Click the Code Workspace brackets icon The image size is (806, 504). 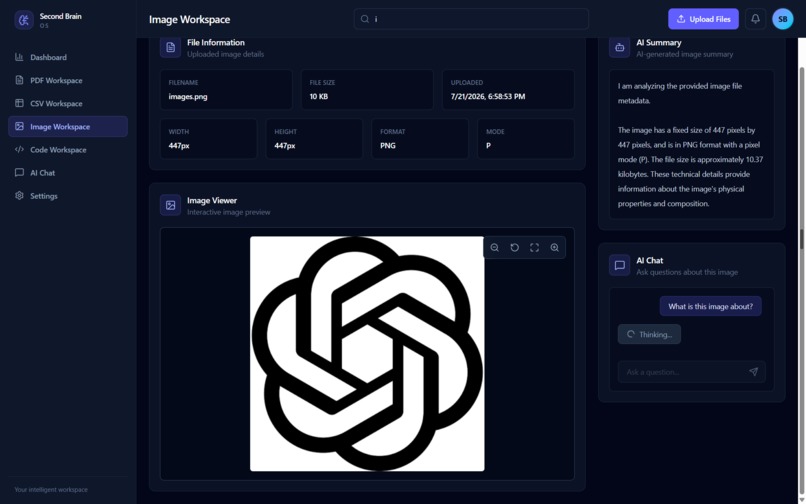[19, 150]
